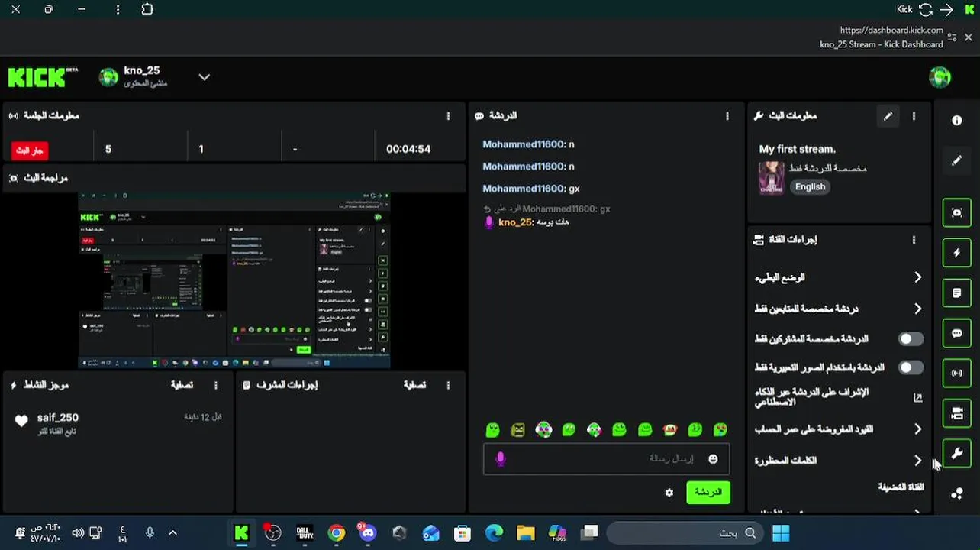The image size is (980, 550).
Task: Select the saif_250 follower entry
Action: pos(118,424)
